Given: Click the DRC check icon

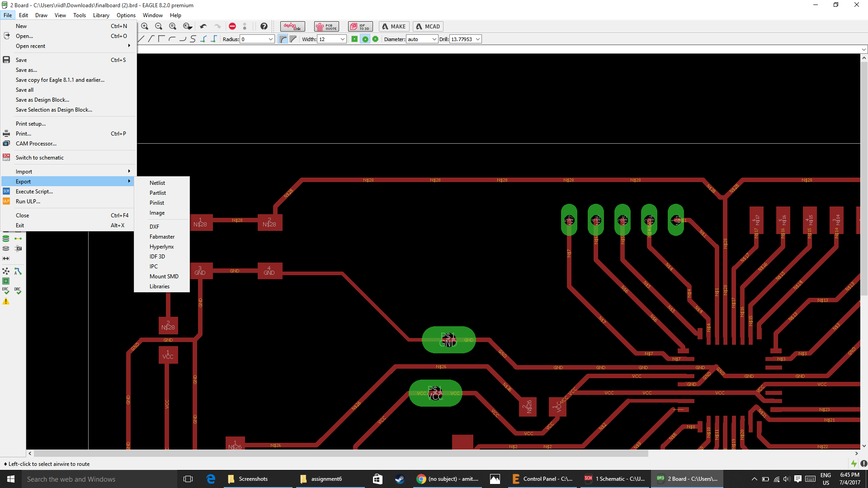Looking at the screenshot, I should pos(18,291).
